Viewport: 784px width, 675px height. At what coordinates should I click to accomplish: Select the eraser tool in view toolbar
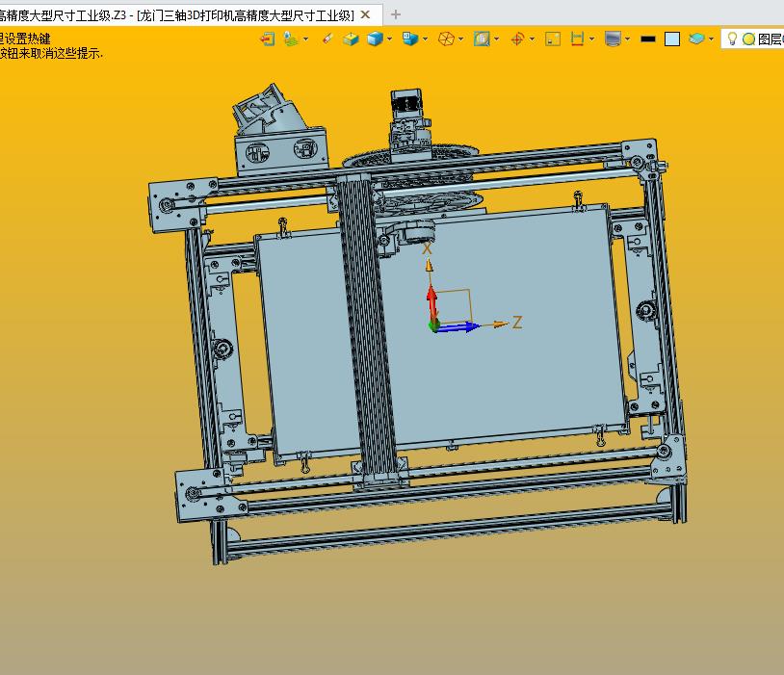[x=327, y=39]
